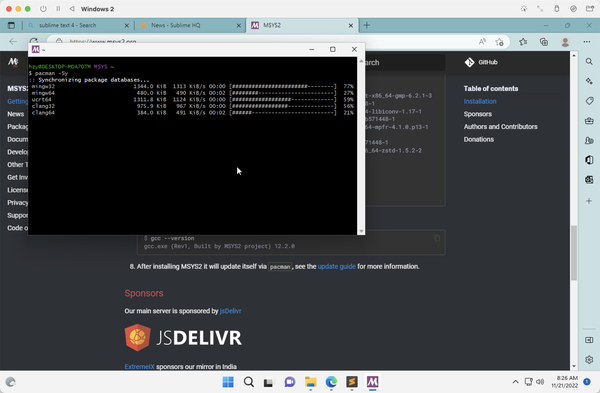
Task: Open Edge Settings and more menu
Action: tap(587, 42)
